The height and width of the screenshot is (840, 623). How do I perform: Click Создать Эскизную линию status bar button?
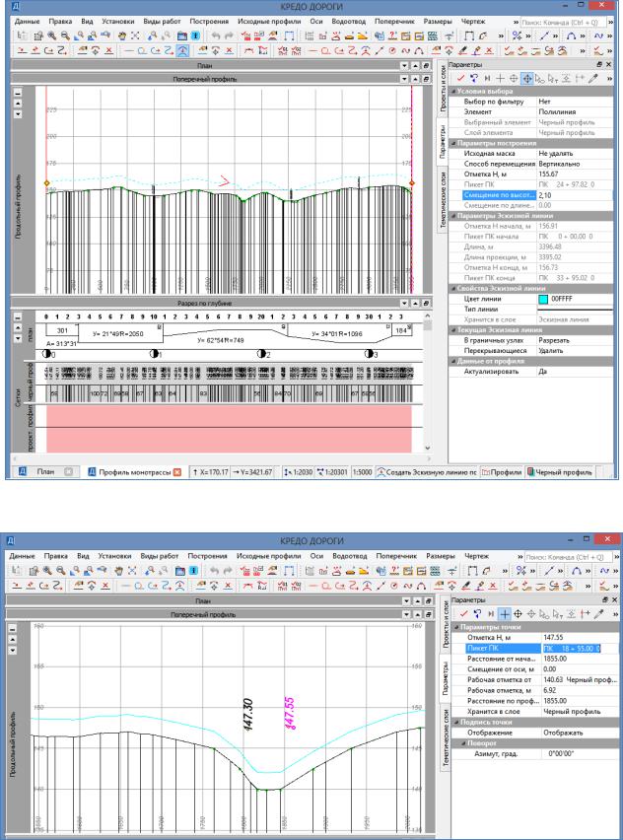[427, 472]
